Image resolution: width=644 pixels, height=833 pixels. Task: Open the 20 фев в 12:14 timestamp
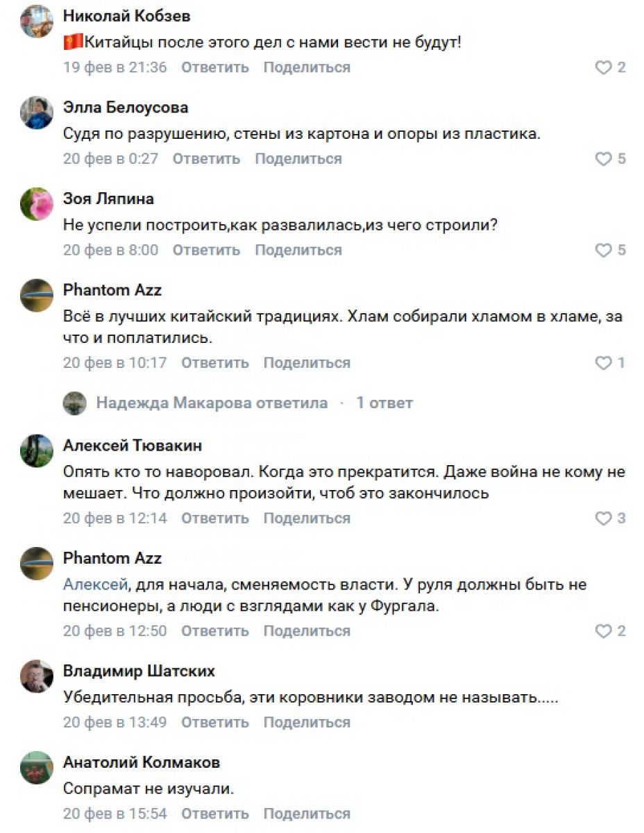(x=115, y=519)
